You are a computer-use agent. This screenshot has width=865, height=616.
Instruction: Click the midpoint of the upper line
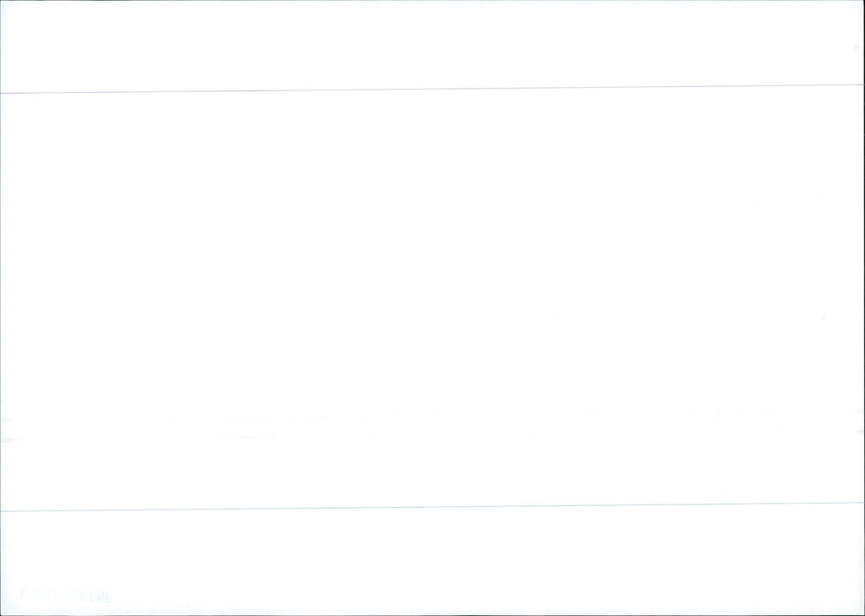click(x=432, y=89)
